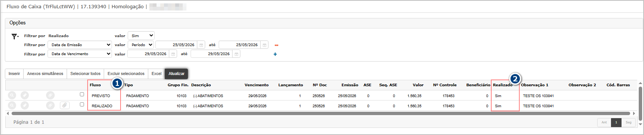Click Anexos simultâneos button
The width and height of the screenshot is (644, 135).
[x=45, y=73]
